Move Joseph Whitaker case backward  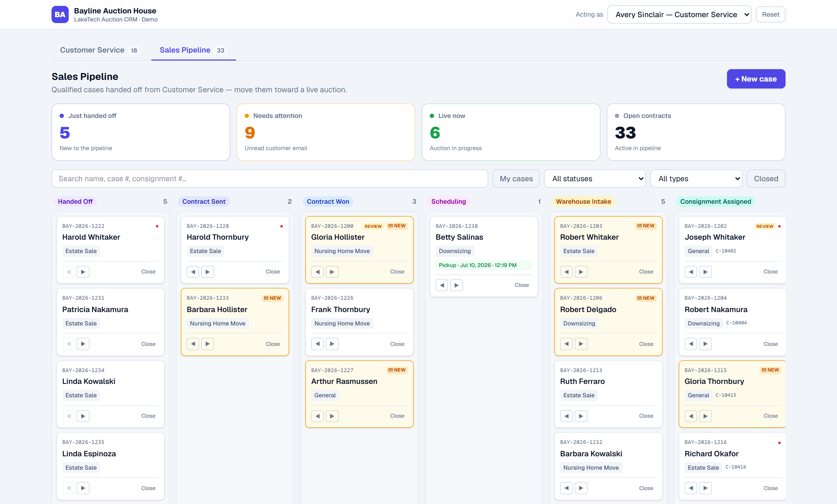click(691, 272)
